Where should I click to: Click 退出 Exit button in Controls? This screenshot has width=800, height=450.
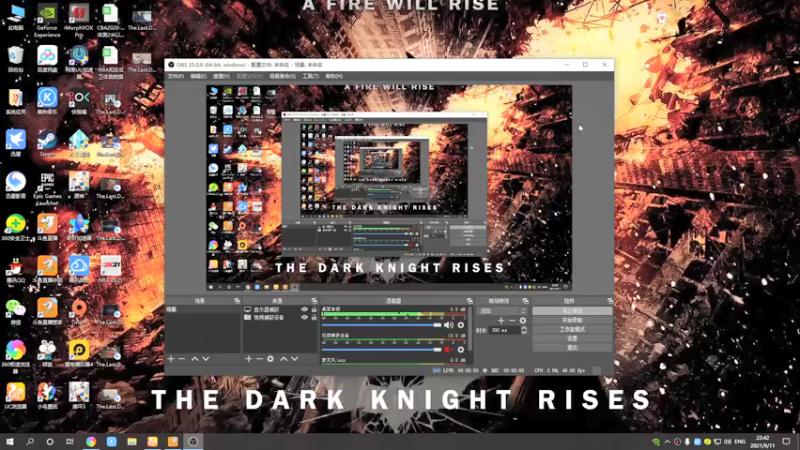tap(572, 347)
